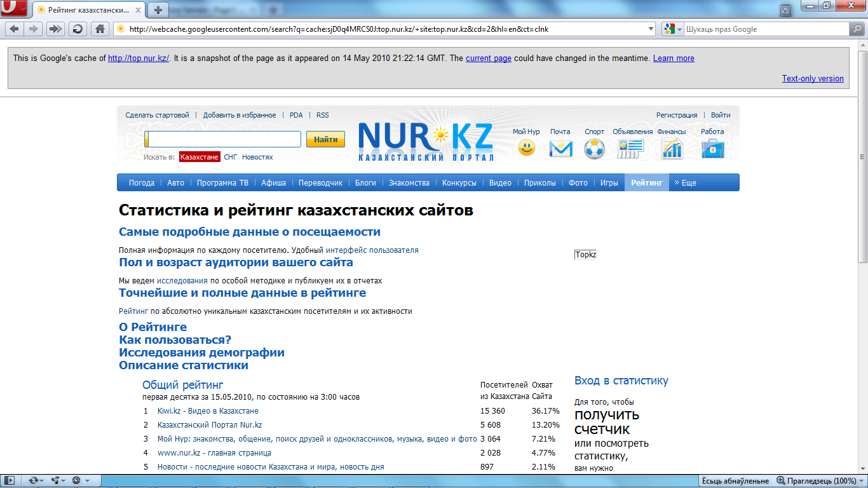The width and height of the screenshot is (868, 488).
Task: Open the Работа briefcase icon
Action: tap(712, 149)
